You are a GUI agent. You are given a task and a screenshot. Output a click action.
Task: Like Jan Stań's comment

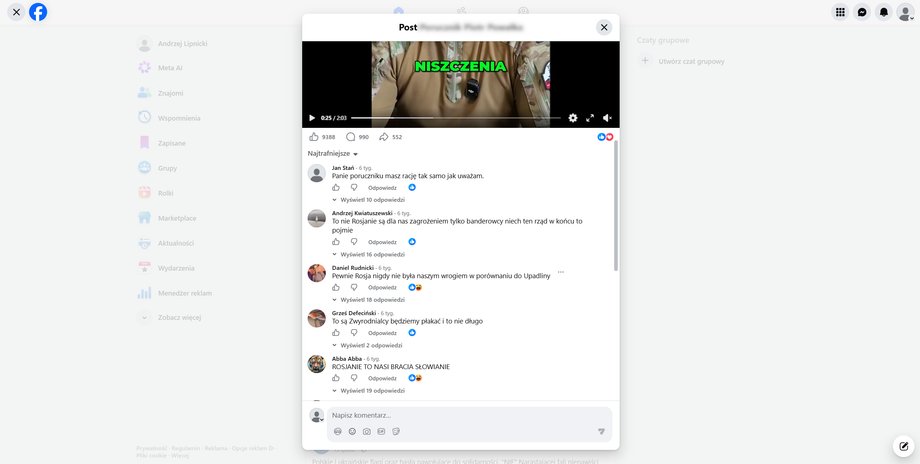[x=336, y=188]
